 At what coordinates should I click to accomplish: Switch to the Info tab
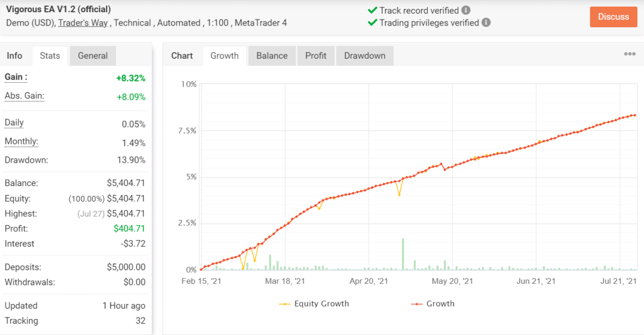tap(15, 56)
